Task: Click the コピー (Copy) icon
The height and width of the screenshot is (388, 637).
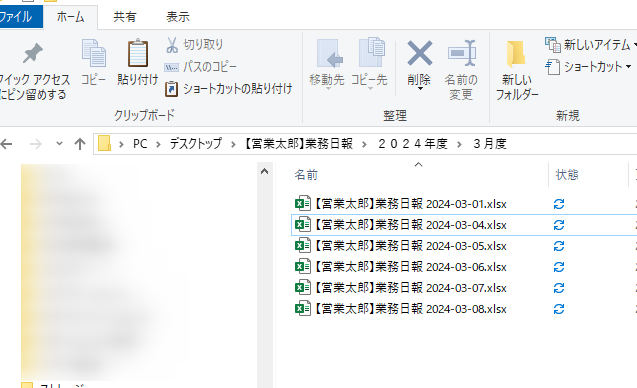Action: coord(94,53)
